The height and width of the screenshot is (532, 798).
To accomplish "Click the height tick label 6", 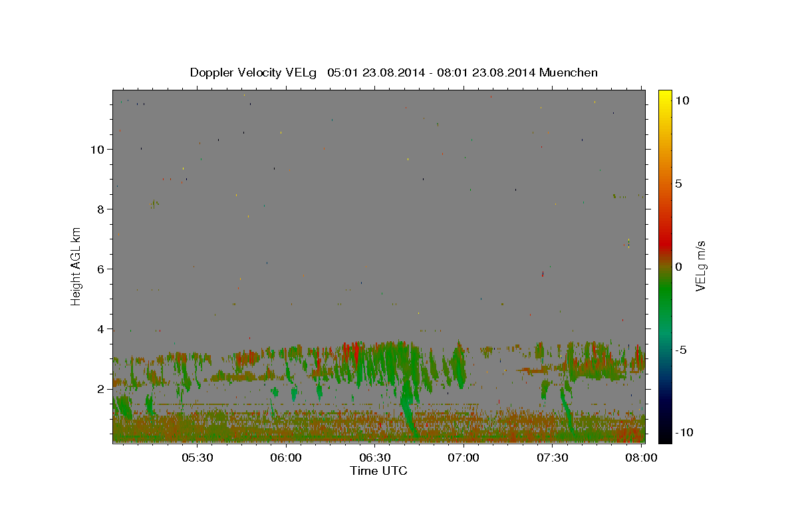I will click(x=101, y=269).
